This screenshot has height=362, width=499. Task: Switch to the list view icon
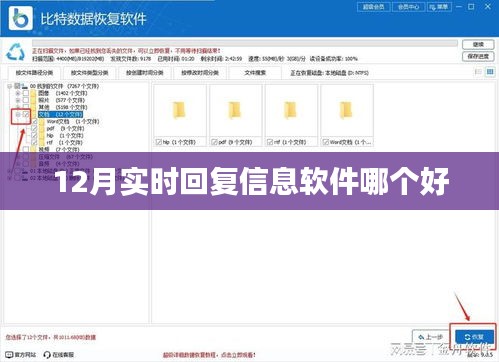click(x=478, y=72)
